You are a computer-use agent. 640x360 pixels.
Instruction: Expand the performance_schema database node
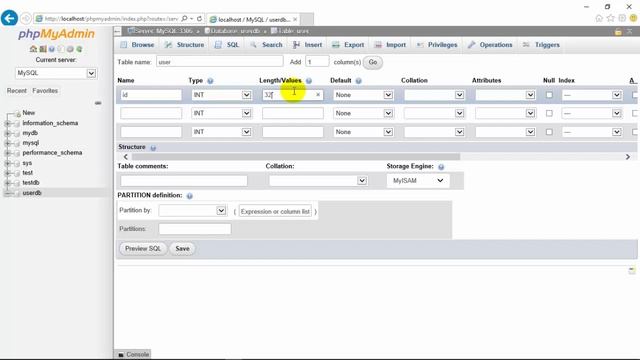point(7,153)
